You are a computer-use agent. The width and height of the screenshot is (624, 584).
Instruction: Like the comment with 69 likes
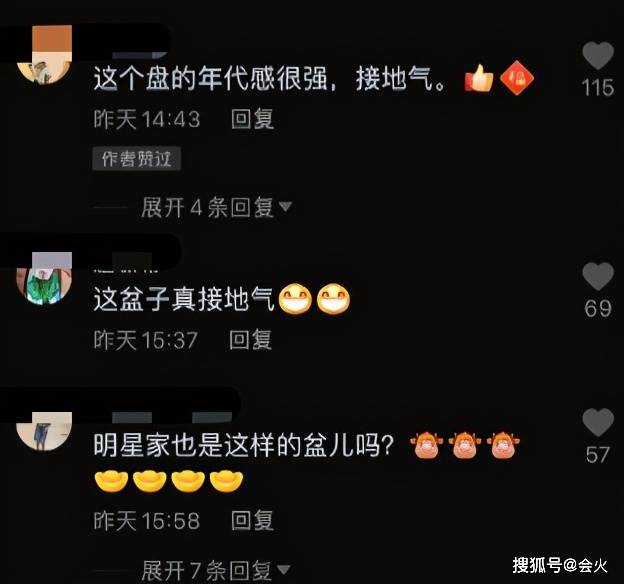point(598,277)
